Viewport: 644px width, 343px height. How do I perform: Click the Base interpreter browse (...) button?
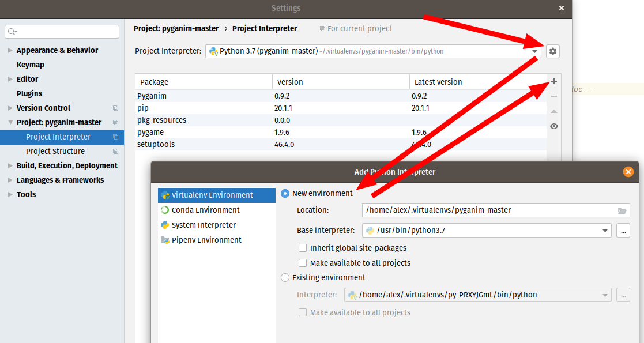coord(623,231)
